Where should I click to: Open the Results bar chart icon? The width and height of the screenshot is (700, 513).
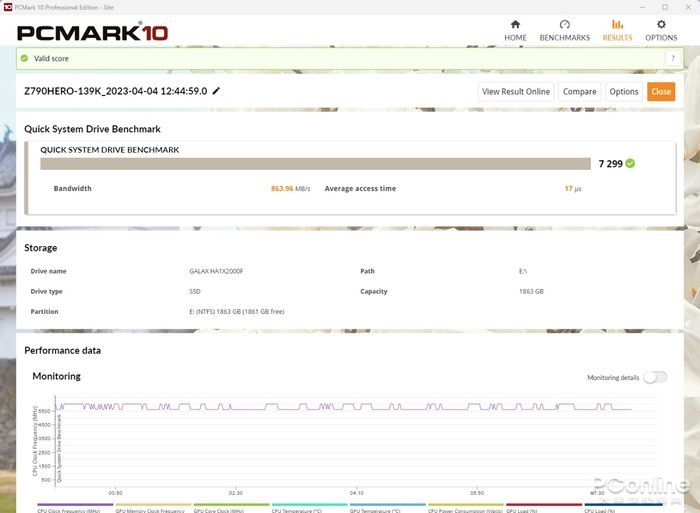click(617, 24)
